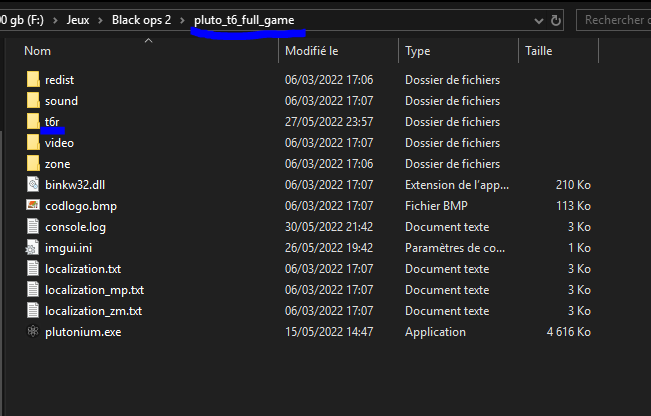Select the plutonium.exe file name
The width and height of the screenshot is (651, 416).
point(83,332)
